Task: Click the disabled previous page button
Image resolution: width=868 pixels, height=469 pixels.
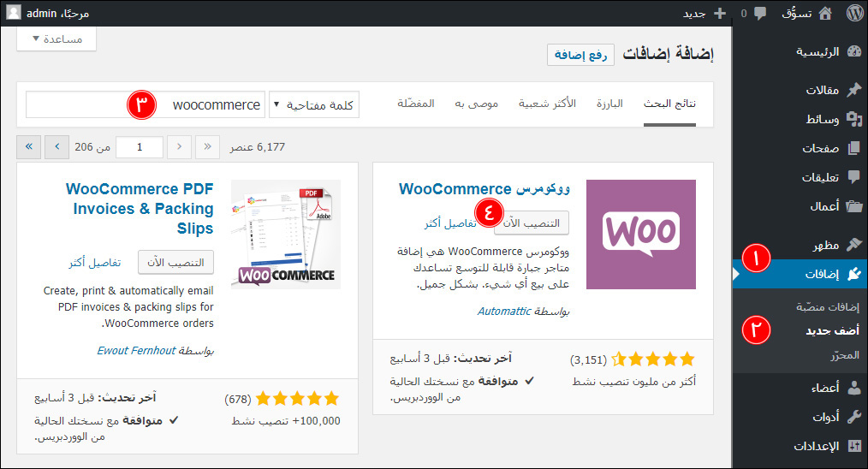Action: click(x=180, y=146)
